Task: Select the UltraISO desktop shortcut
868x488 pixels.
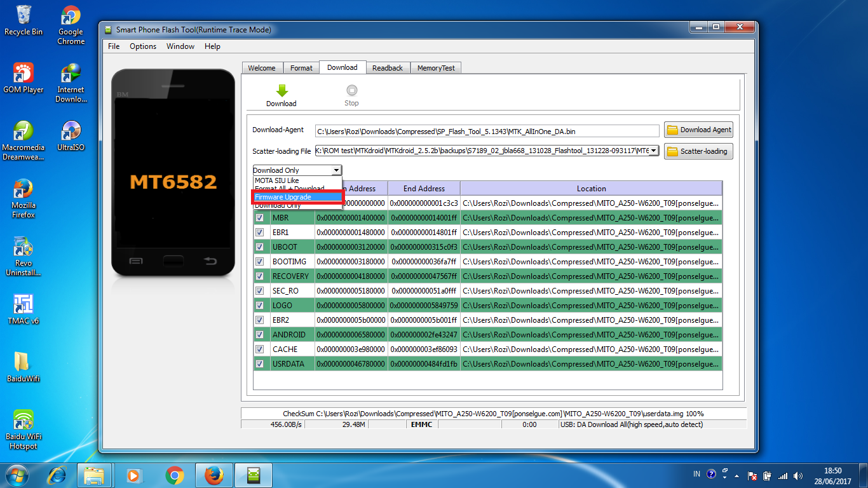Action: pyautogui.click(x=71, y=135)
